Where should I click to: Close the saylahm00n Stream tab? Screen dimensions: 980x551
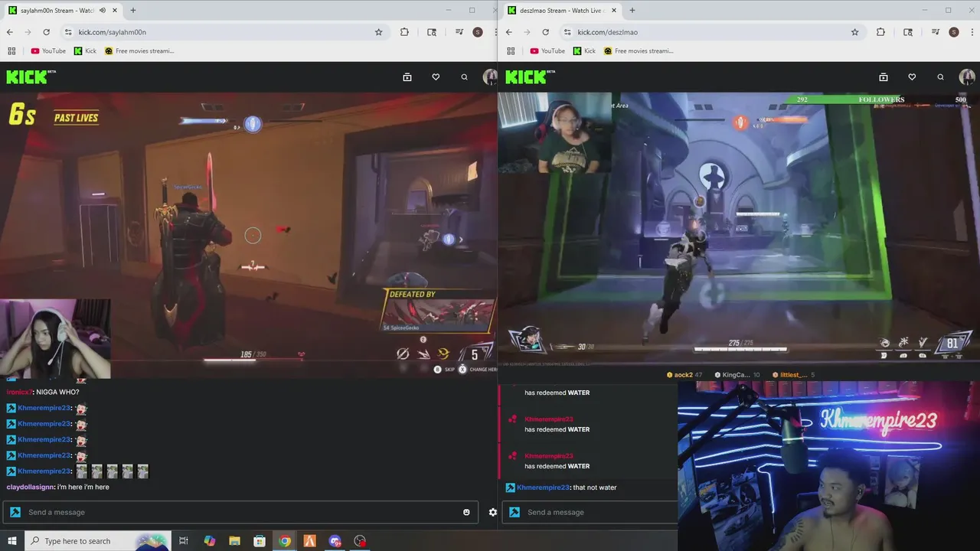[113, 11]
